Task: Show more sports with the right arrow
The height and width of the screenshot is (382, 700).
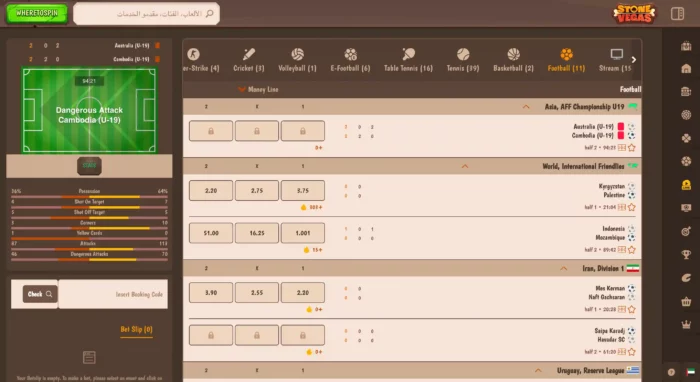Action: tap(633, 59)
